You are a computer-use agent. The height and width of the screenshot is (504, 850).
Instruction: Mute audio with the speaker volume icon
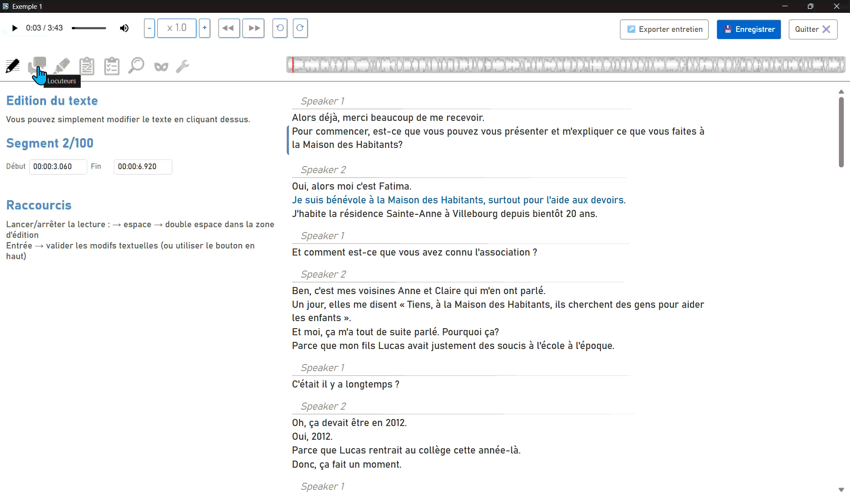click(124, 28)
